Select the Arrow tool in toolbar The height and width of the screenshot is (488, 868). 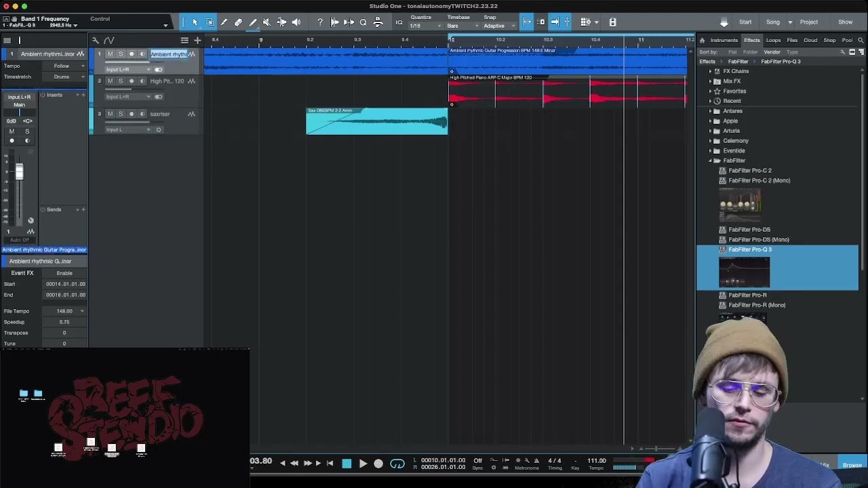click(x=195, y=22)
